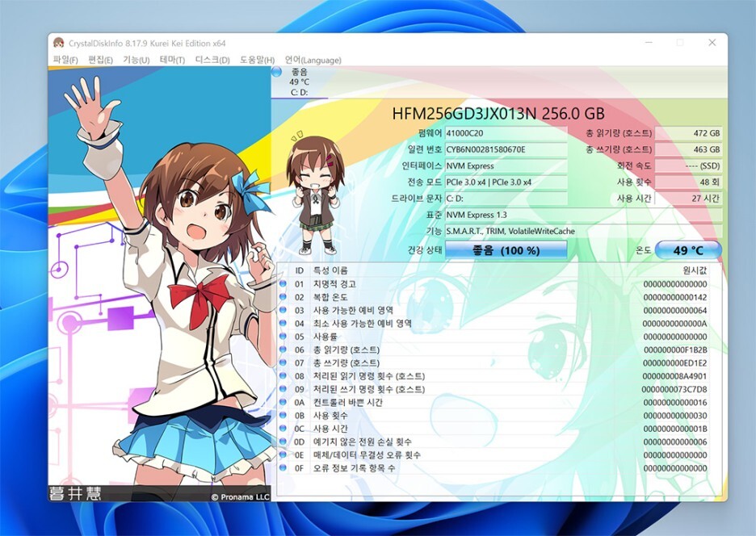
Task: Click the status dot for row 0D 예기치 않은 전원 손실
Action: [283, 441]
